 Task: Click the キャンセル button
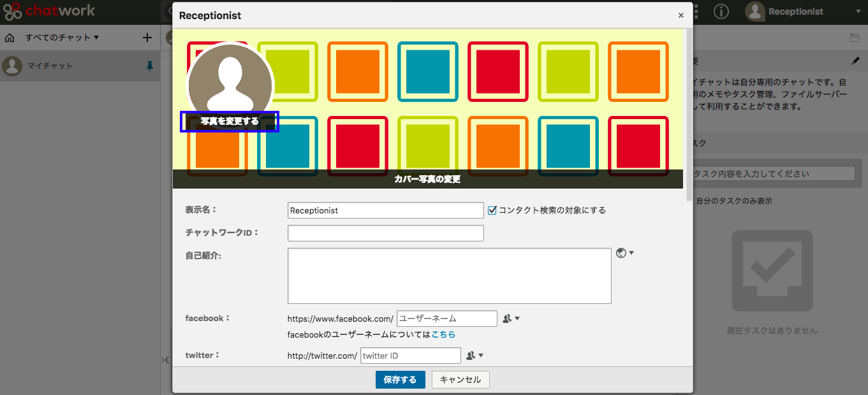(460, 380)
